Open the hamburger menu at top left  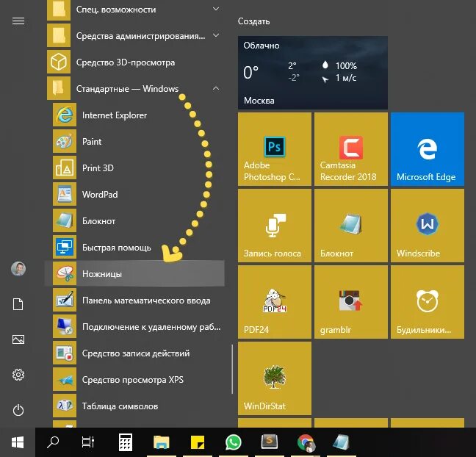18,21
